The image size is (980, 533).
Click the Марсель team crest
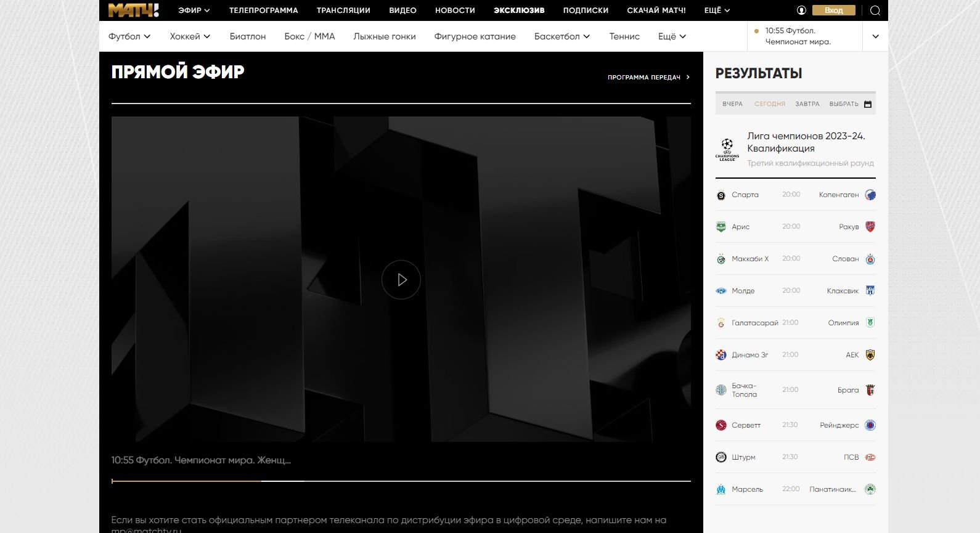point(721,489)
